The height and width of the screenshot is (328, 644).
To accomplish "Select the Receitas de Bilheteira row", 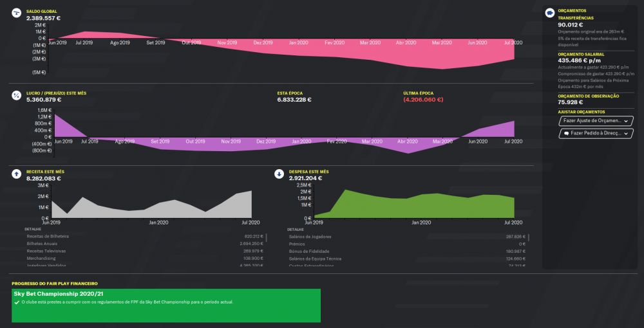I will (x=144, y=237).
